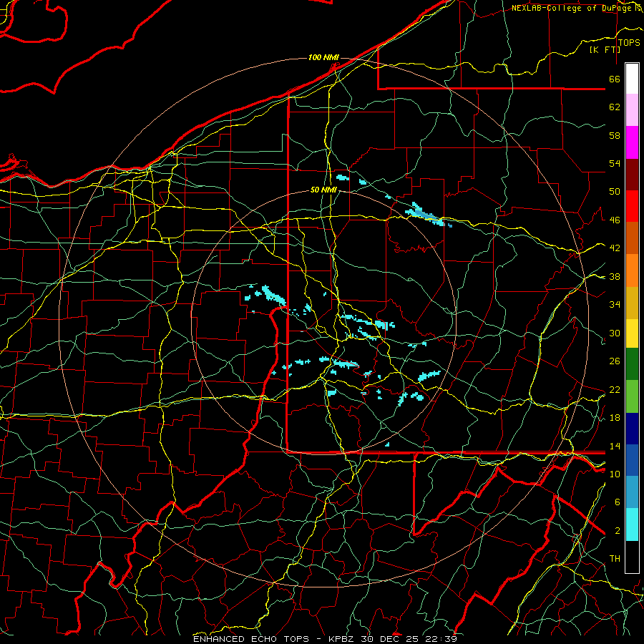
Task: Pick the dark orange swatch in the legend
Action: 632,238
